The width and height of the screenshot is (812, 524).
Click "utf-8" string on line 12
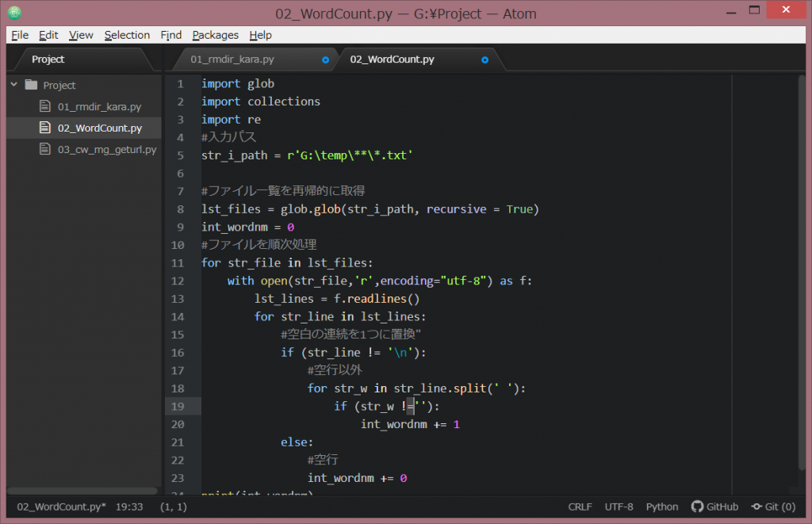(463, 281)
